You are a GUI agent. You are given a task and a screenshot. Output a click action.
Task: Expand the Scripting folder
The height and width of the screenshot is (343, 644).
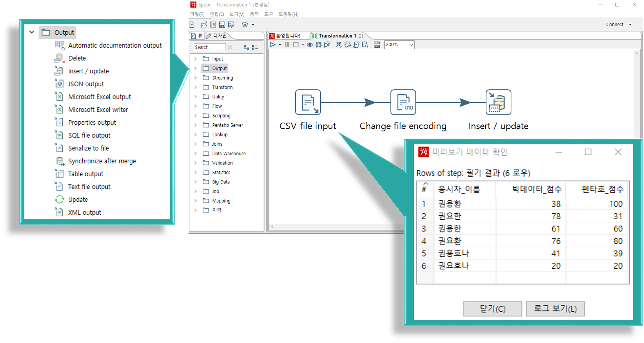click(196, 116)
